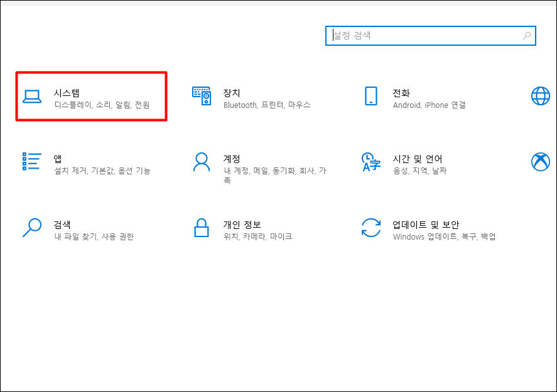
Task: Open the magnifier Search settings icon
Action: click(32, 228)
